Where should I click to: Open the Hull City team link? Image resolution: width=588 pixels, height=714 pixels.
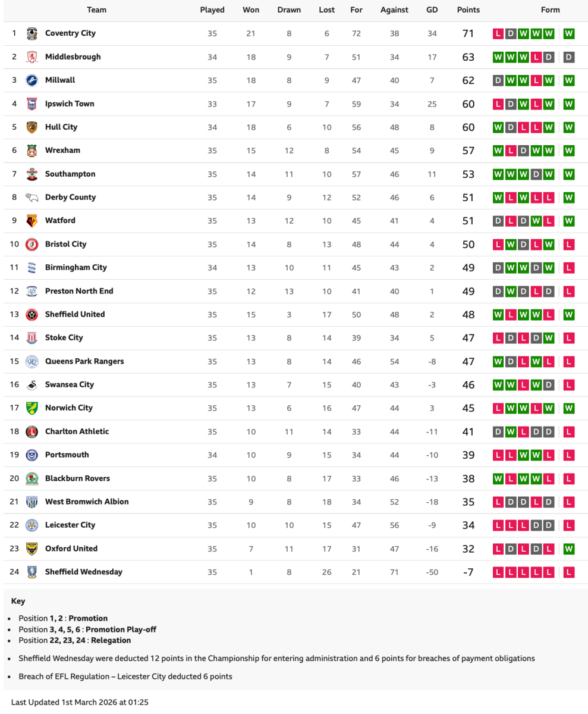(61, 127)
